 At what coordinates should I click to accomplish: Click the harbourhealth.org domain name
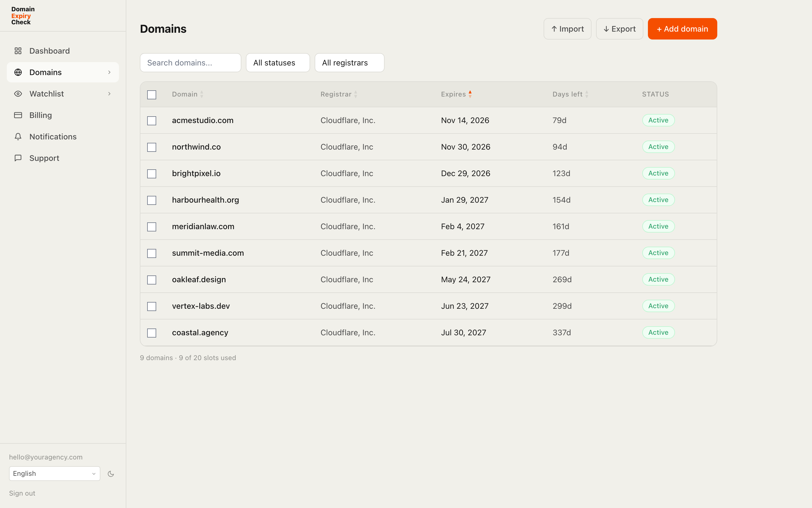coord(205,200)
